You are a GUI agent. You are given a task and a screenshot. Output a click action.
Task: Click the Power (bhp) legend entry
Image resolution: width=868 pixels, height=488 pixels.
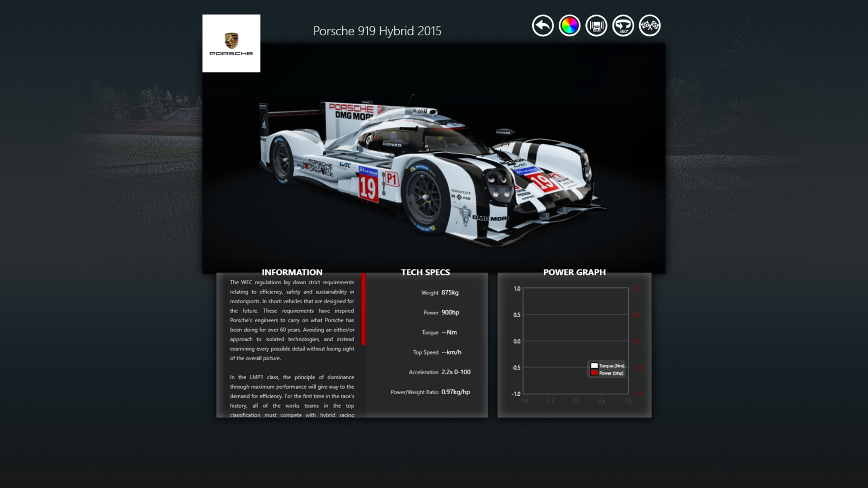(x=607, y=373)
